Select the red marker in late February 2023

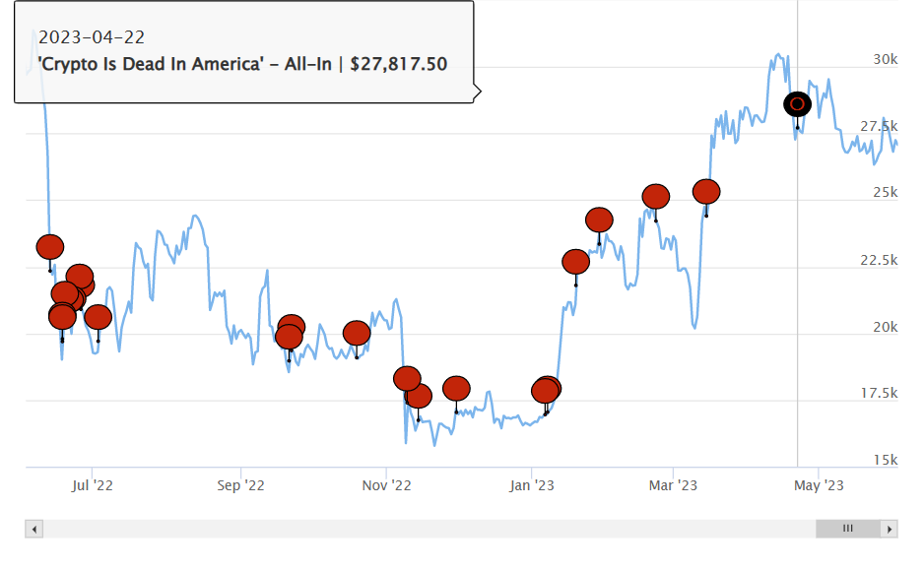[x=656, y=197]
